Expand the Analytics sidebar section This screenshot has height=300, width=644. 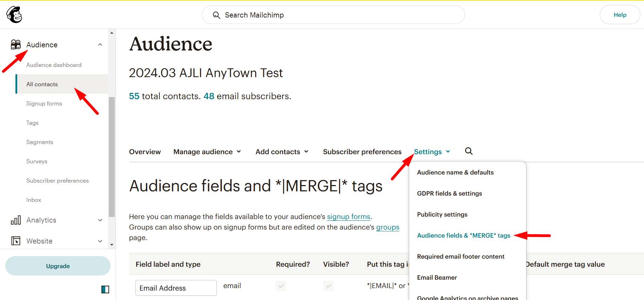click(x=100, y=220)
